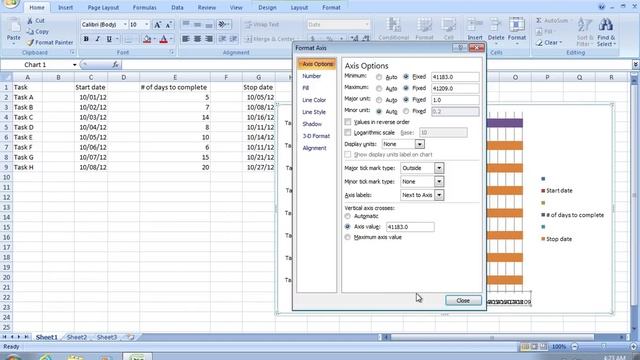
Task: Click Minimum fixed value field 41183.0
Action: tap(455, 77)
